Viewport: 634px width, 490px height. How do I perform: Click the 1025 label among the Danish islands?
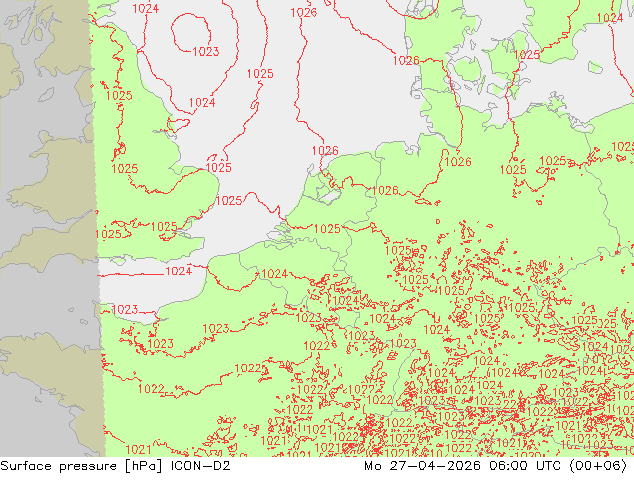tap(527, 55)
